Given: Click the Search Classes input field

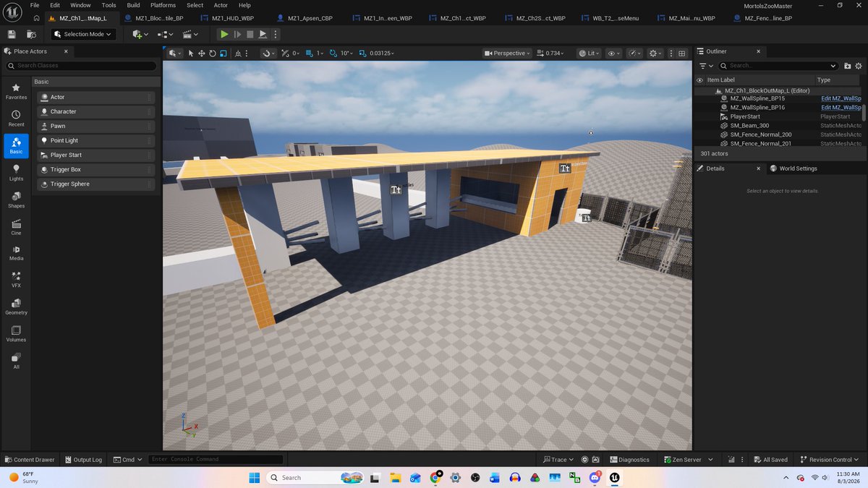Looking at the screenshot, I should pos(81,65).
